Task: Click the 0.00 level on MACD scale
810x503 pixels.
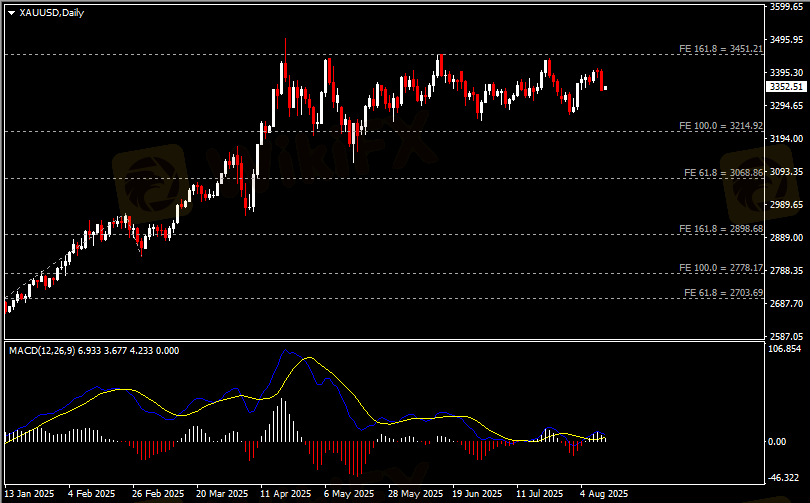Action: [775, 441]
